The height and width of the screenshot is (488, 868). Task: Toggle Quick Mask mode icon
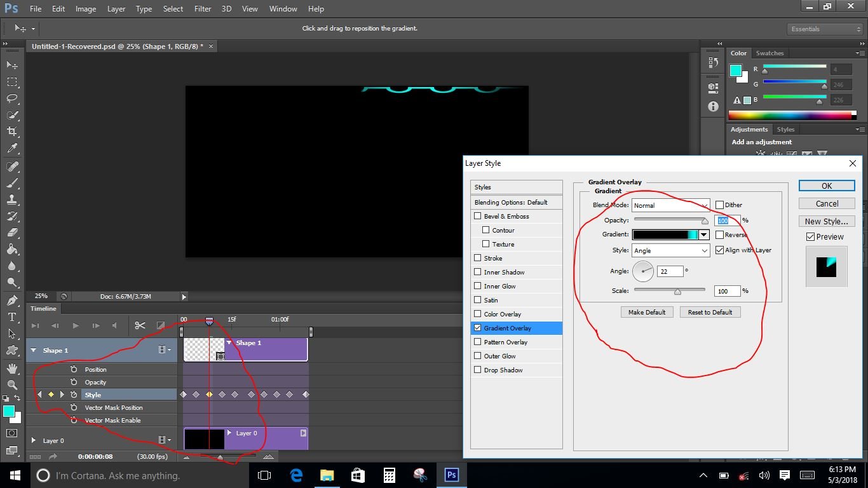12,433
